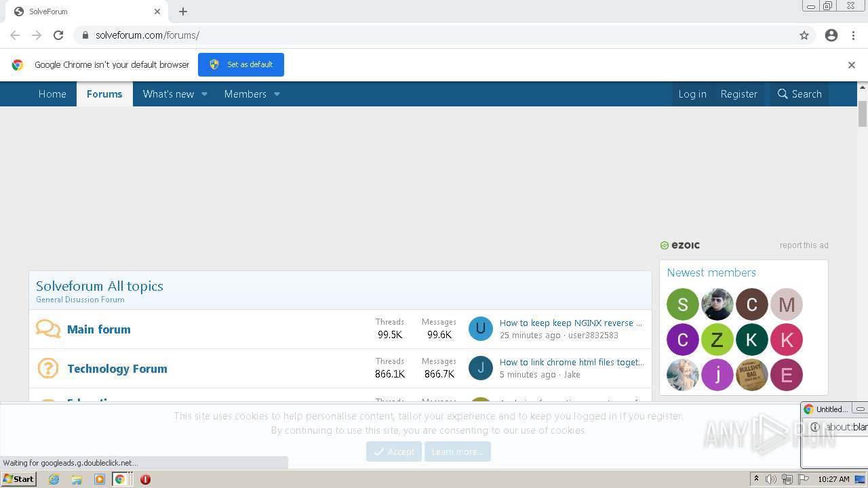
Task: Reload the page with the refresh icon
Action: pyautogui.click(x=58, y=35)
